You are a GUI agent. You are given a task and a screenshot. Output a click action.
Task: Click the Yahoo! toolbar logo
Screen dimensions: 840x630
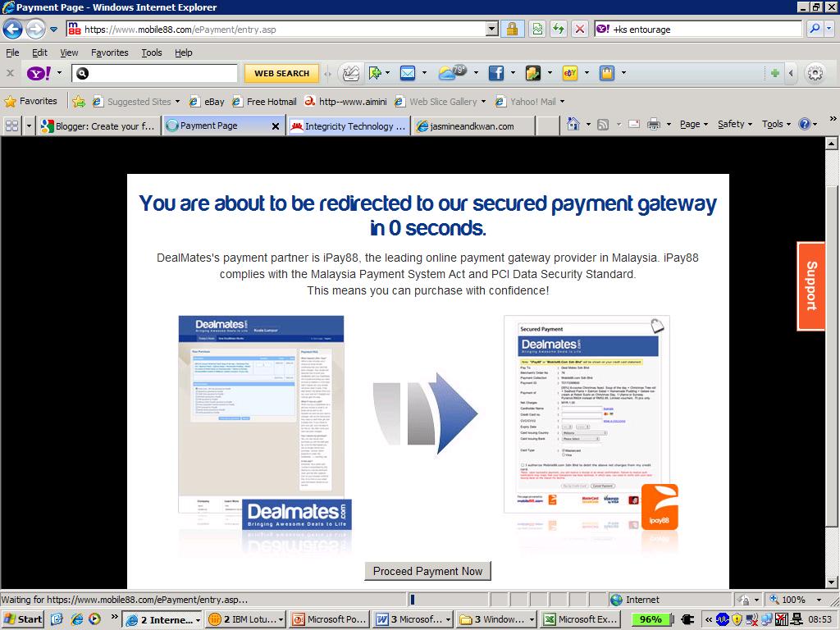[x=38, y=73]
